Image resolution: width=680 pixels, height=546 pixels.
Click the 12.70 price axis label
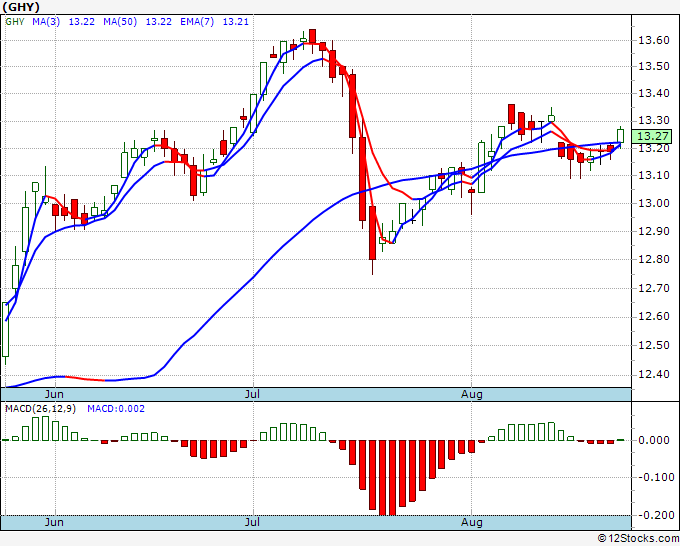pyautogui.click(x=654, y=288)
